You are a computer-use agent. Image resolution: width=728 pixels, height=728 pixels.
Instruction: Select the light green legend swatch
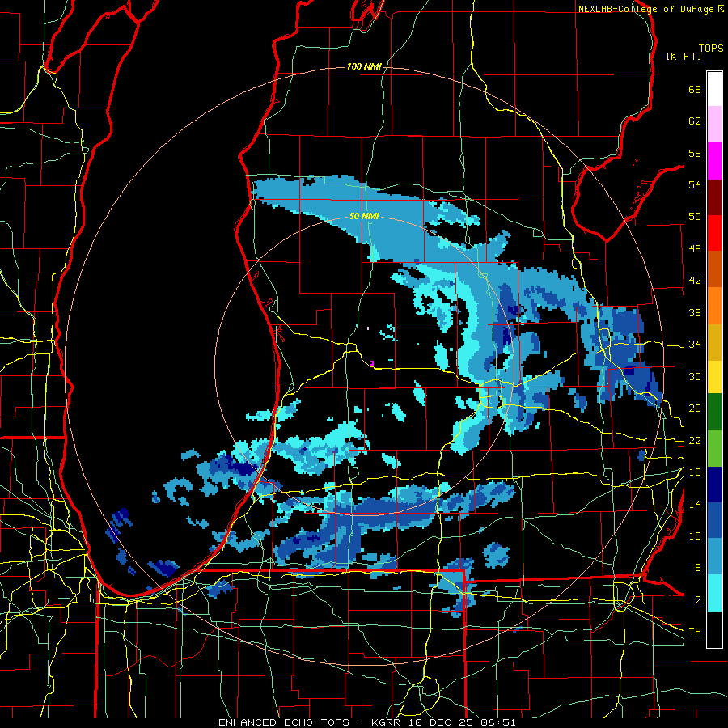(x=714, y=448)
